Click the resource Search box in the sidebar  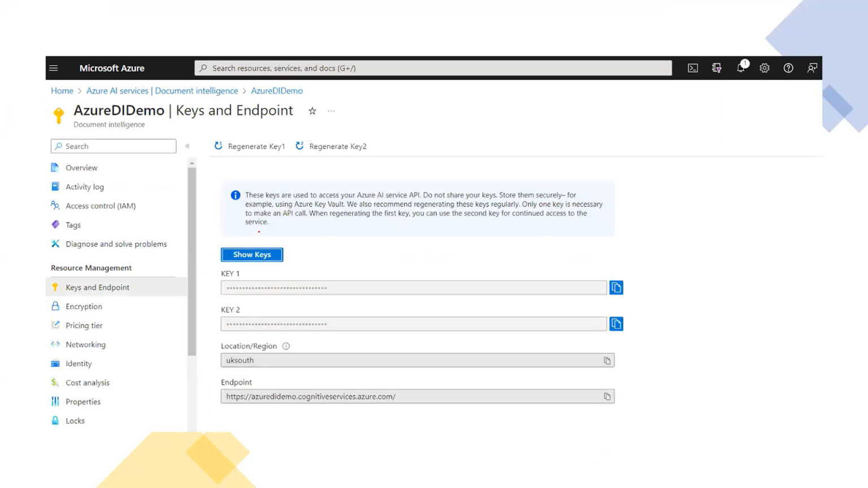pyautogui.click(x=113, y=146)
